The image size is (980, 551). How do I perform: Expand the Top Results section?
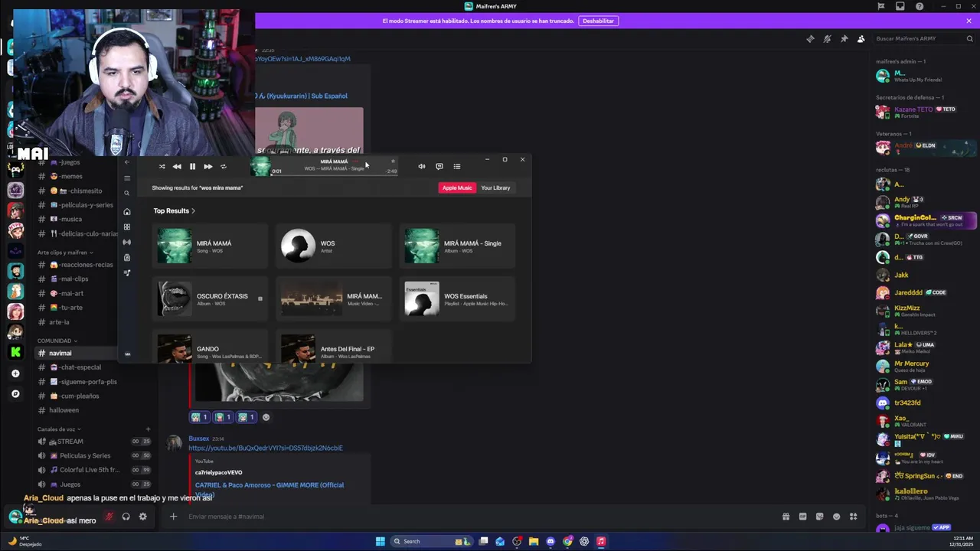pyautogui.click(x=174, y=210)
